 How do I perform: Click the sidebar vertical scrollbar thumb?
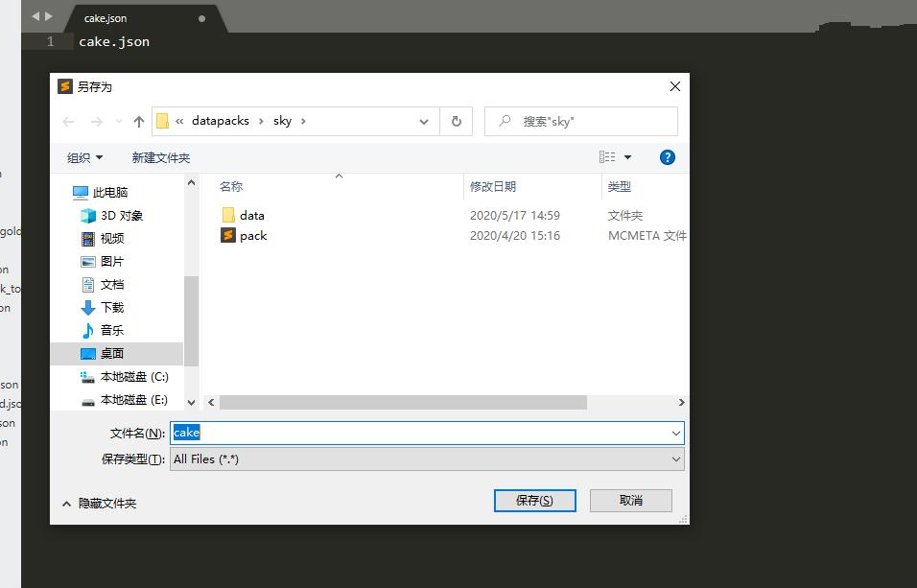[191, 320]
